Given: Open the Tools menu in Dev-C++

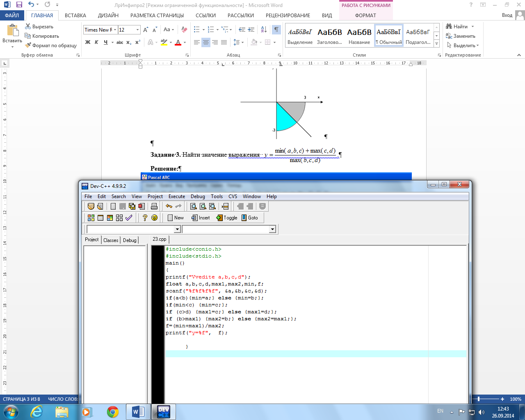Looking at the screenshot, I should click(217, 196).
